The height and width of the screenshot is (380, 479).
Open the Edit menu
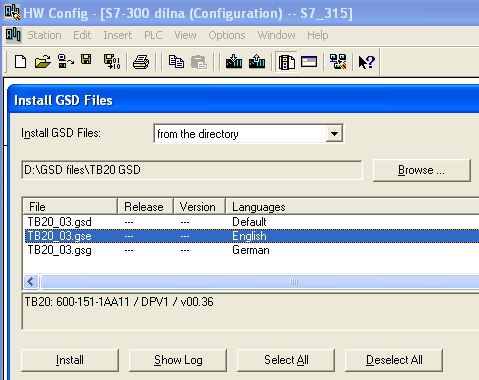pyautogui.click(x=82, y=35)
